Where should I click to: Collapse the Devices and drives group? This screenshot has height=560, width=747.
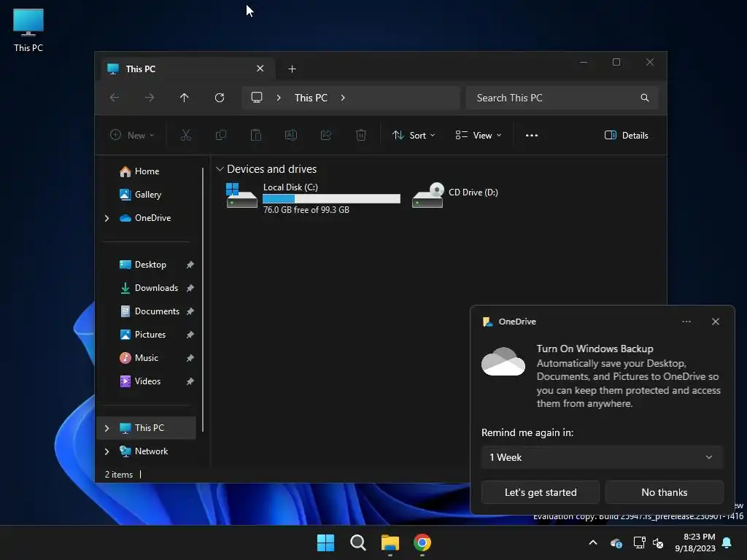pyautogui.click(x=220, y=169)
